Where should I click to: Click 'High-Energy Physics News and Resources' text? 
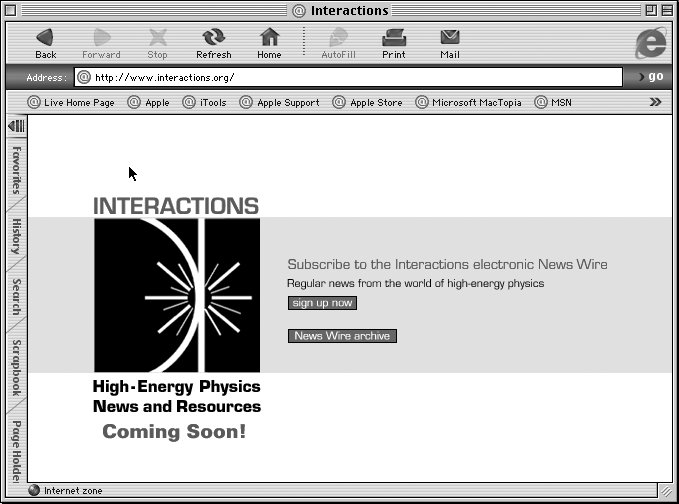(177, 396)
